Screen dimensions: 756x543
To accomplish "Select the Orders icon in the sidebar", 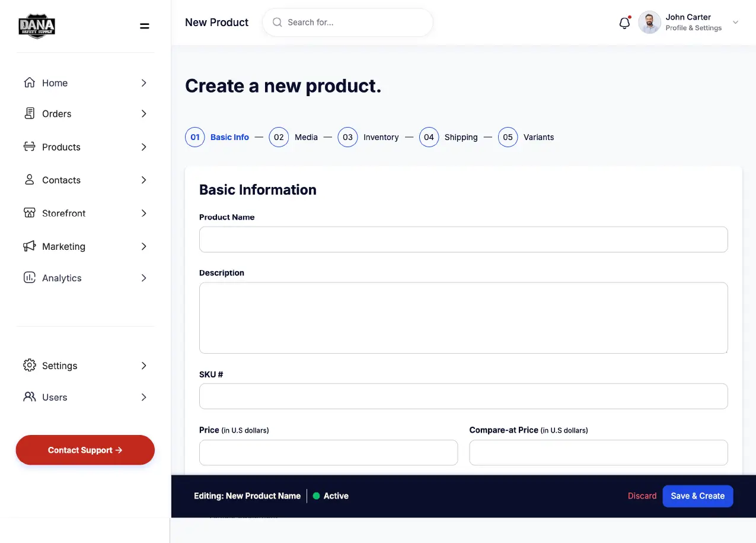I will click(30, 113).
